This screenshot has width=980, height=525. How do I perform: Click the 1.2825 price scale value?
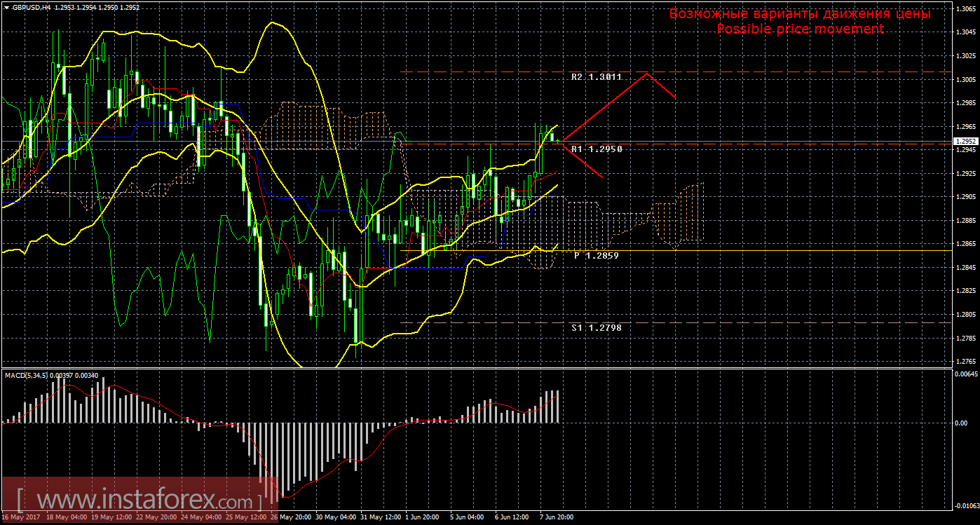pyautogui.click(x=966, y=291)
